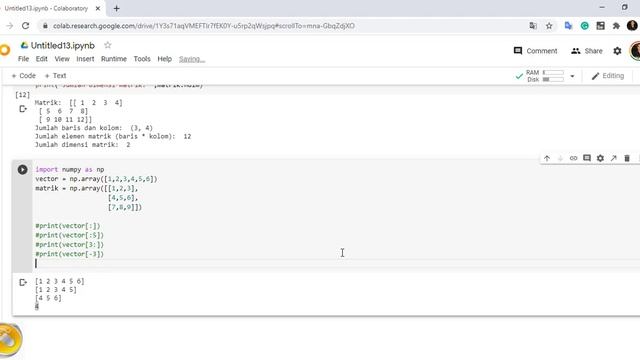This screenshot has height=360, width=640.
Task: Open the Google account avatar in Colab
Action: (x=635, y=51)
